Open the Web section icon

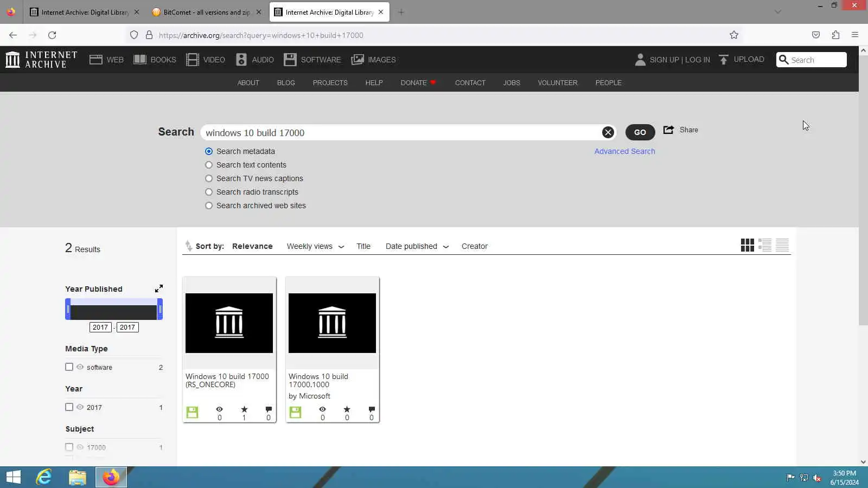coord(96,60)
